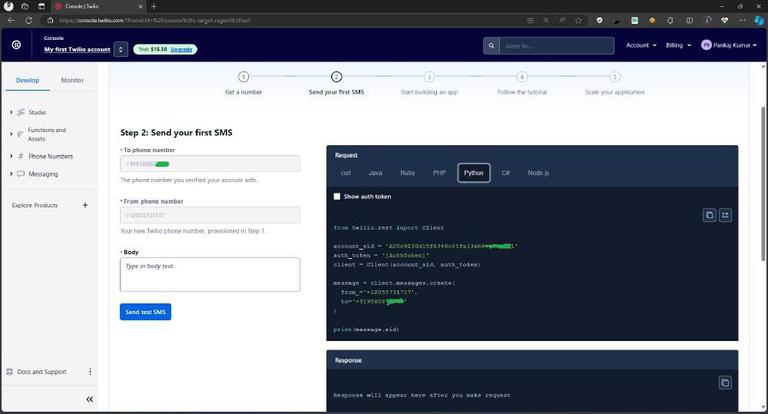Close the Console | Twilio tab
This screenshot has width=768, height=414.
point(141,6)
